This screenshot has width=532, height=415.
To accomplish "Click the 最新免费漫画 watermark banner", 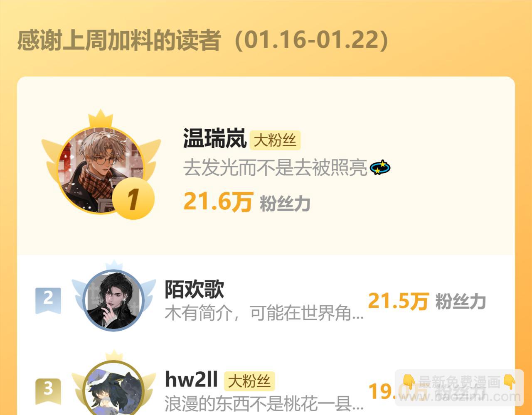I will click(459, 388).
